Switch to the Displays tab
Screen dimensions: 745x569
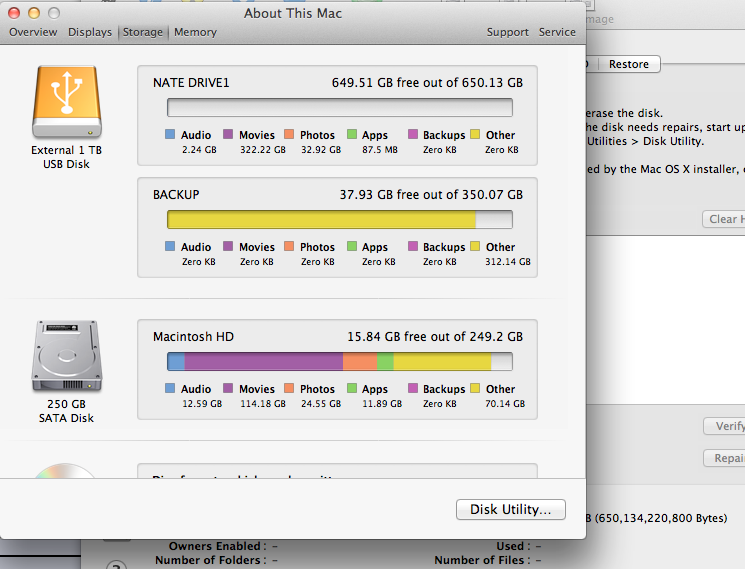(x=90, y=32)
